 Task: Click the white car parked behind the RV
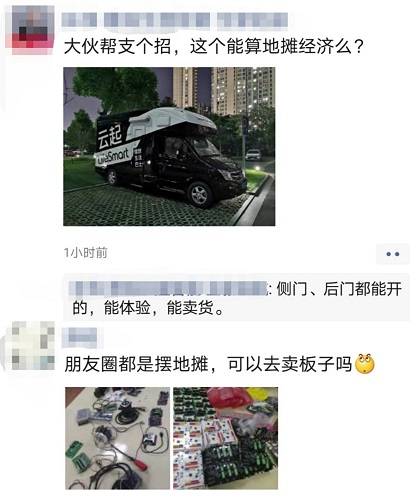[253, 155]
